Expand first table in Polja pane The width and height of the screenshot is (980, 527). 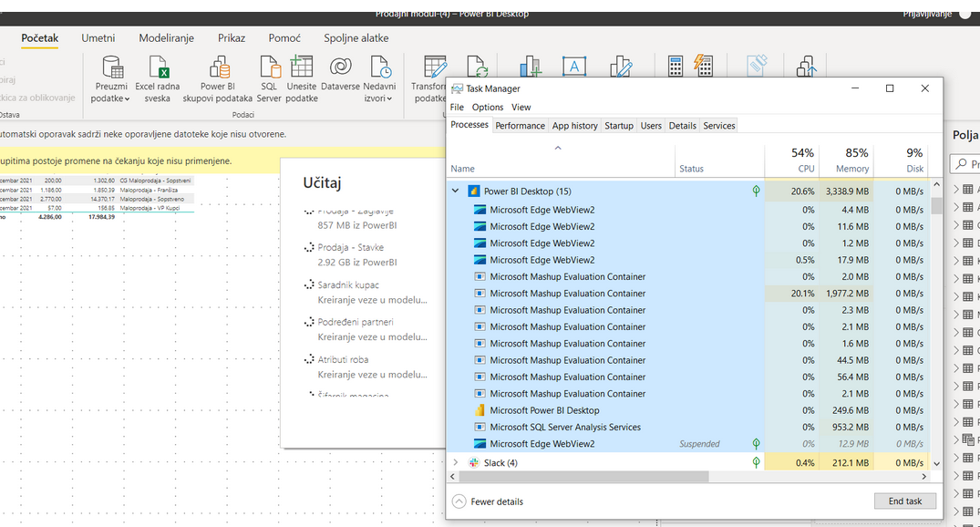(956, 190)
